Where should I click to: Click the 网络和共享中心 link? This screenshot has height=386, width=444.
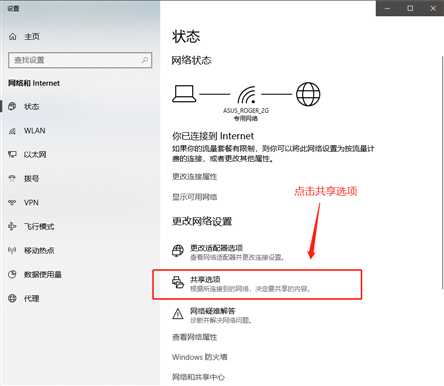pyautogui.click(x=198, y=377)
